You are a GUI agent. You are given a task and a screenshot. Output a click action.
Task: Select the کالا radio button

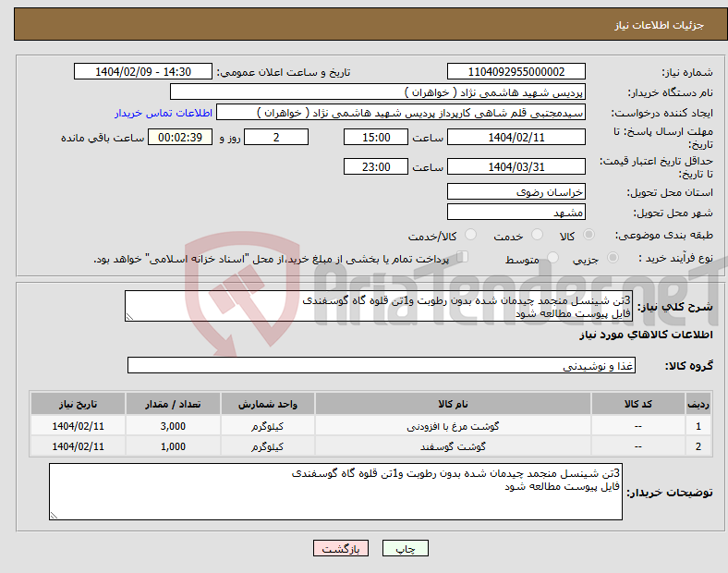(588, 235)
